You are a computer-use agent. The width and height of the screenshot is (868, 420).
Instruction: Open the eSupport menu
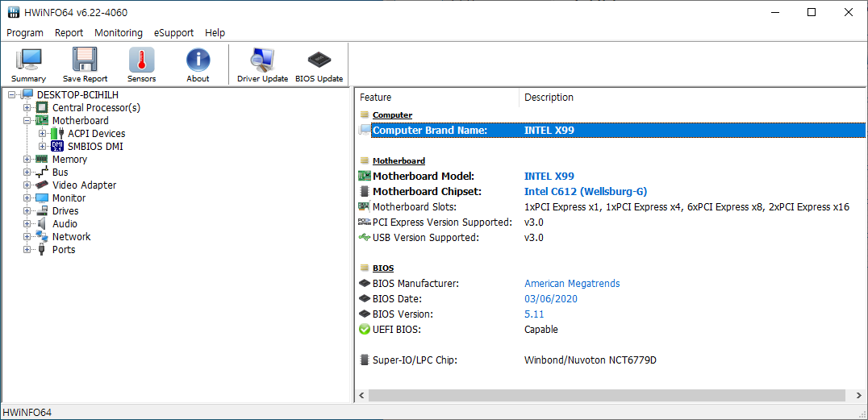point(173,32)
